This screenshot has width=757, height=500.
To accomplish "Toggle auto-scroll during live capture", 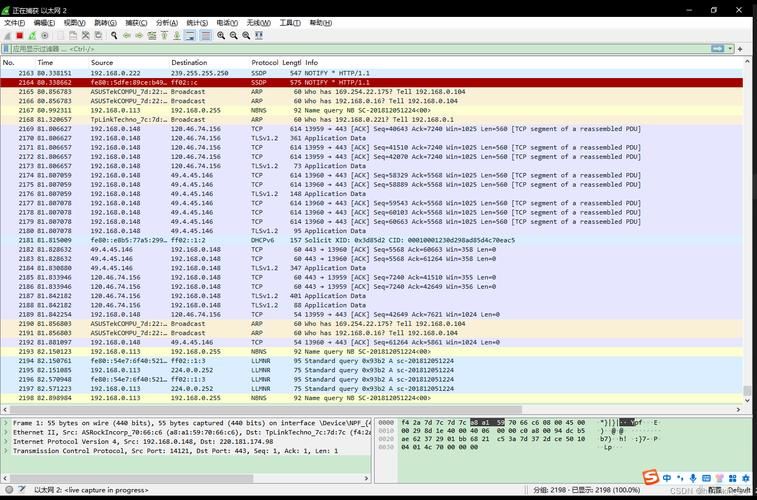I will (x=190, y=35).
